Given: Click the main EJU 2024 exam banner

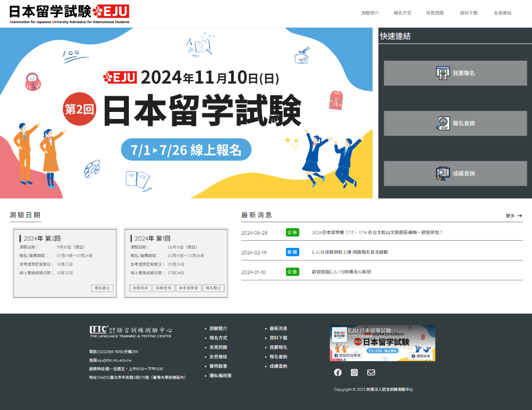Looking at the screenshot, I should pyautogui.click(x=187, y=113).
